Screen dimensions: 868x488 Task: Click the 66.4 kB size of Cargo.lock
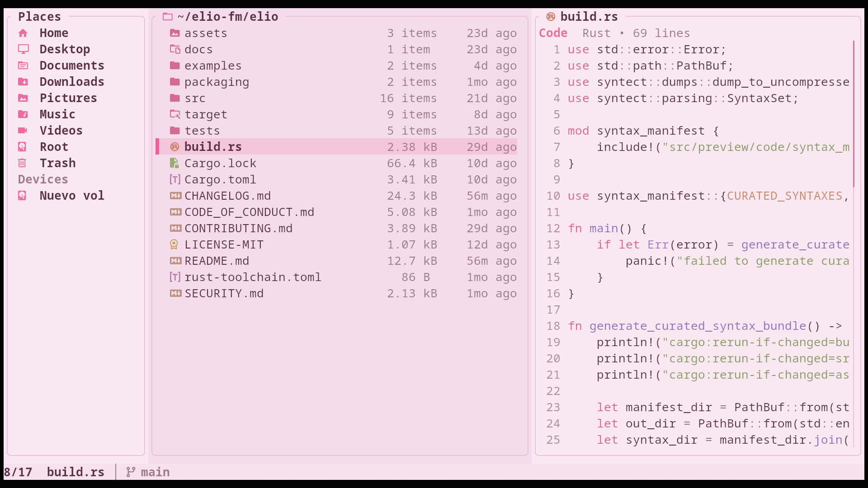412,163
